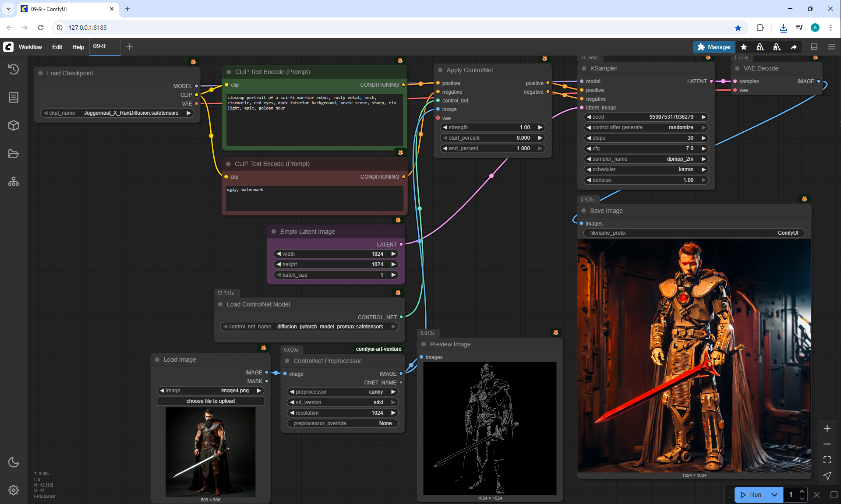This screenshot has height=504, width=841.
Task: Open ckpt_name checkpoint selector dropdown
Action: pyautogui.click(x=117, y=113)
